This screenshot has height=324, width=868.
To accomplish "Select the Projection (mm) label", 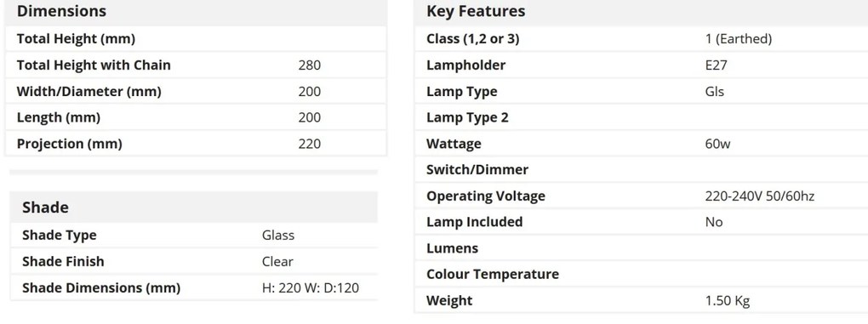I will point(69,144).
